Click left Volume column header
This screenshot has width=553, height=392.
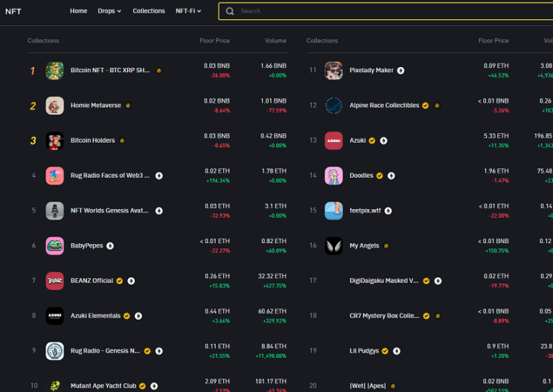(x=275, y=41)
